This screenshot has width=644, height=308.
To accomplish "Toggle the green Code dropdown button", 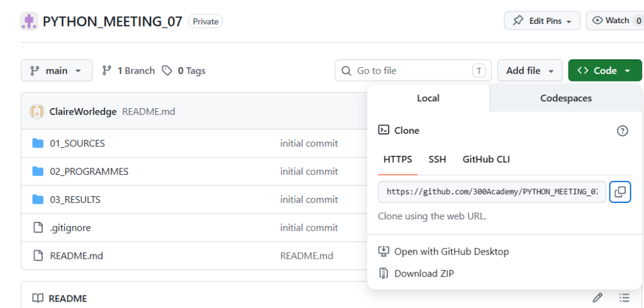I will click(604, 70).
